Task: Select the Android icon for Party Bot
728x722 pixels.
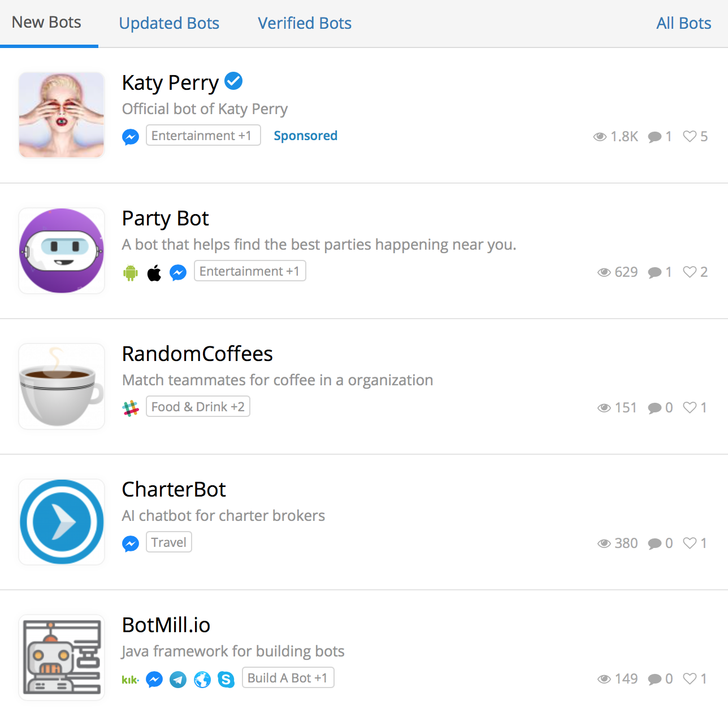Action: 131,272
